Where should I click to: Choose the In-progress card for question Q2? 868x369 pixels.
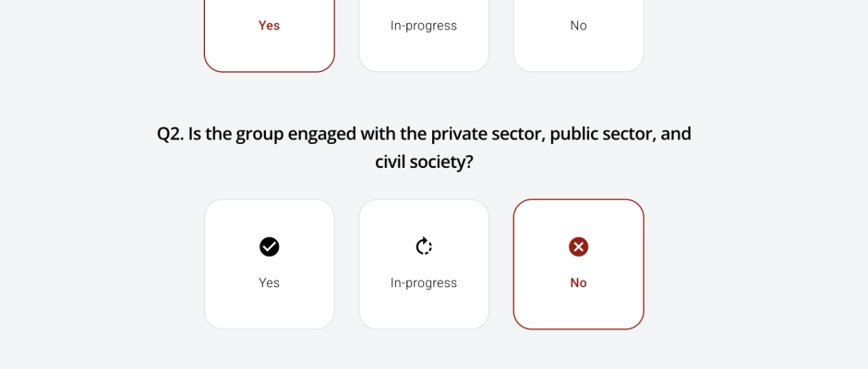coord(424,265)
